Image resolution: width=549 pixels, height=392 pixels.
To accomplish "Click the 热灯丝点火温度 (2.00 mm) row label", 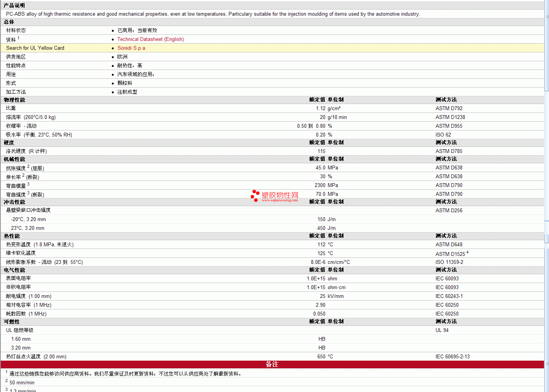I will tap(36, 356).
